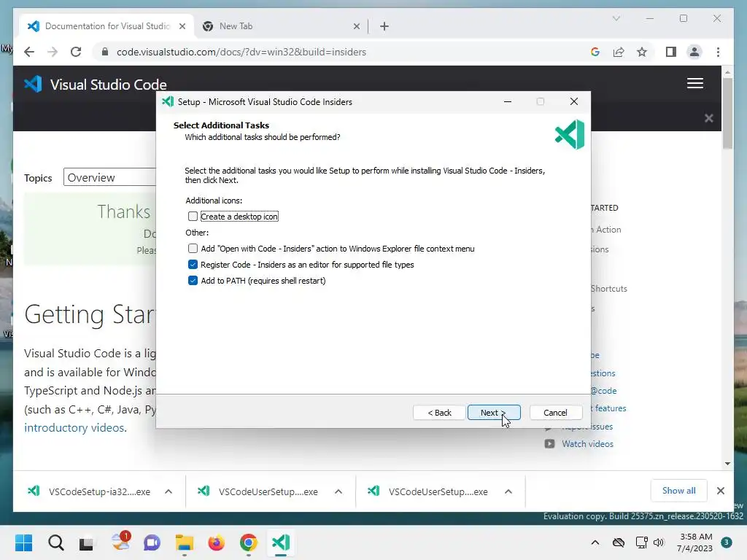Click the Google icon in address bar
The height and width of the screenshot is (560, 747).
click(595, 52)
